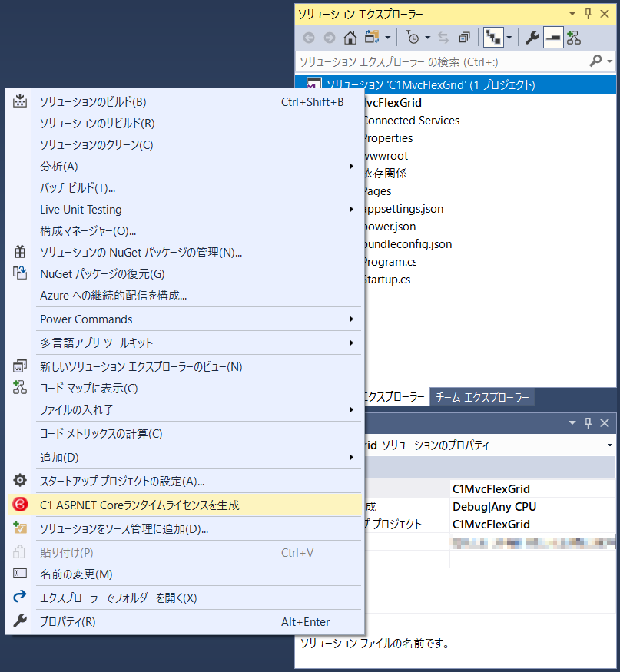Click the Forward navigation arrow in Solution Explorer
Viewport: 620px width, 672px height.
tap(330, 38)
